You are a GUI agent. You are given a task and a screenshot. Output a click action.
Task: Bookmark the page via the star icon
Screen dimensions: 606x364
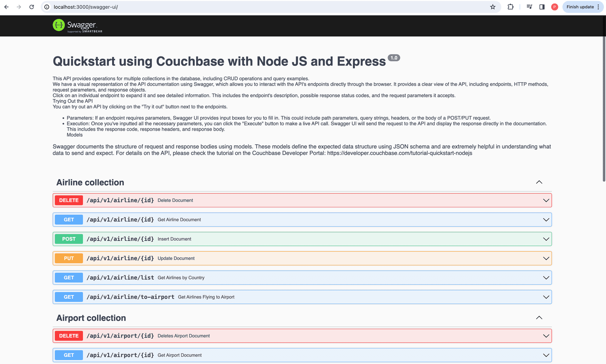pyautogui.click(x=492, y=7)
